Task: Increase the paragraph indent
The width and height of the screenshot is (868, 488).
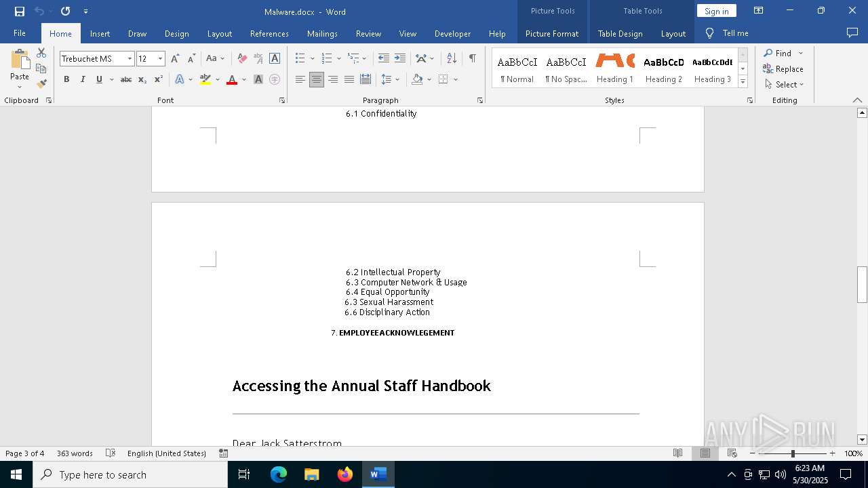Action: 400,59
